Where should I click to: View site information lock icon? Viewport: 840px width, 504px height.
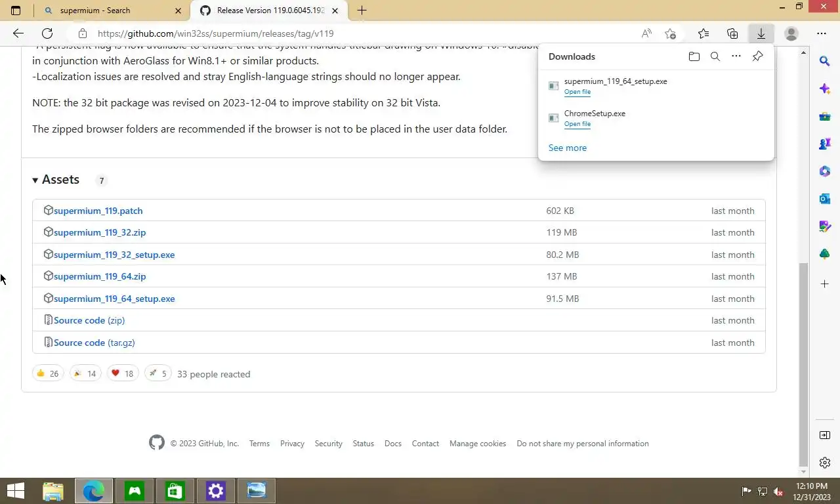point(82,33)
